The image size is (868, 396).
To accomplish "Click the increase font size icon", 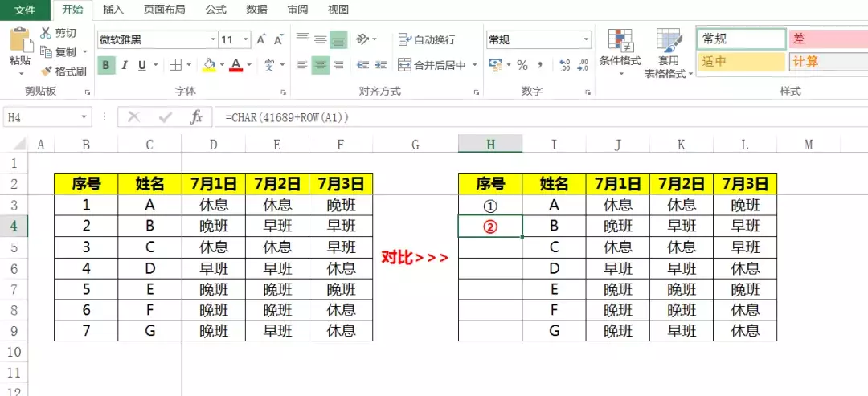I will click(261, 39).
